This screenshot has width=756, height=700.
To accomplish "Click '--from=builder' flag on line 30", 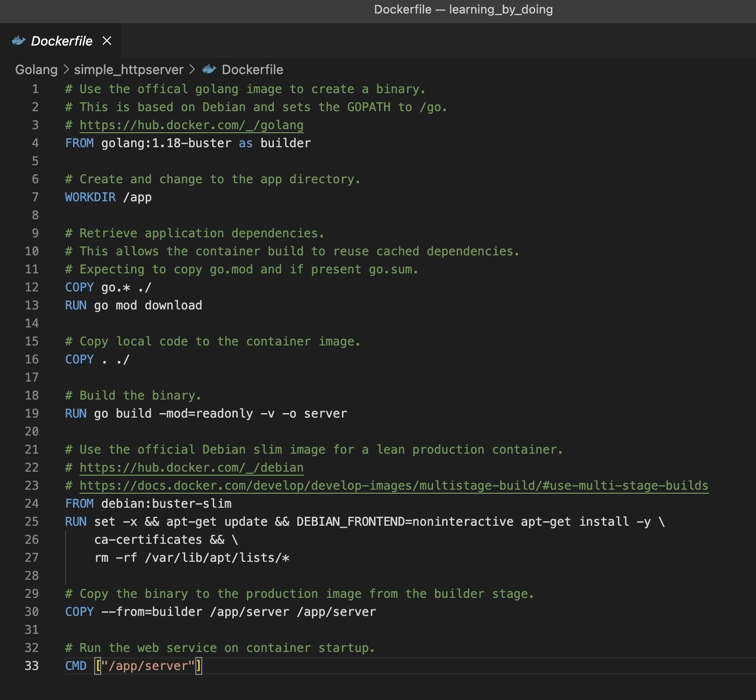I will (152, 612).
